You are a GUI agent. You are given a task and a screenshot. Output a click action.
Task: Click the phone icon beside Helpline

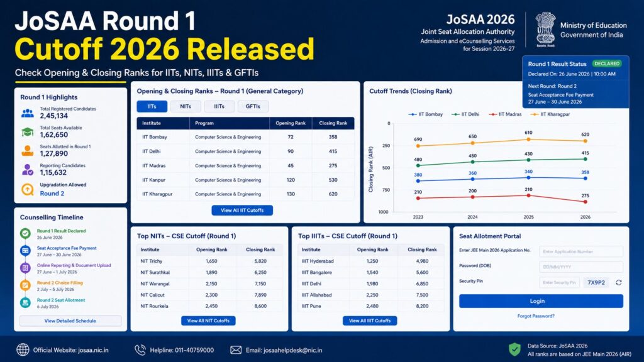(x=140, y=349)
